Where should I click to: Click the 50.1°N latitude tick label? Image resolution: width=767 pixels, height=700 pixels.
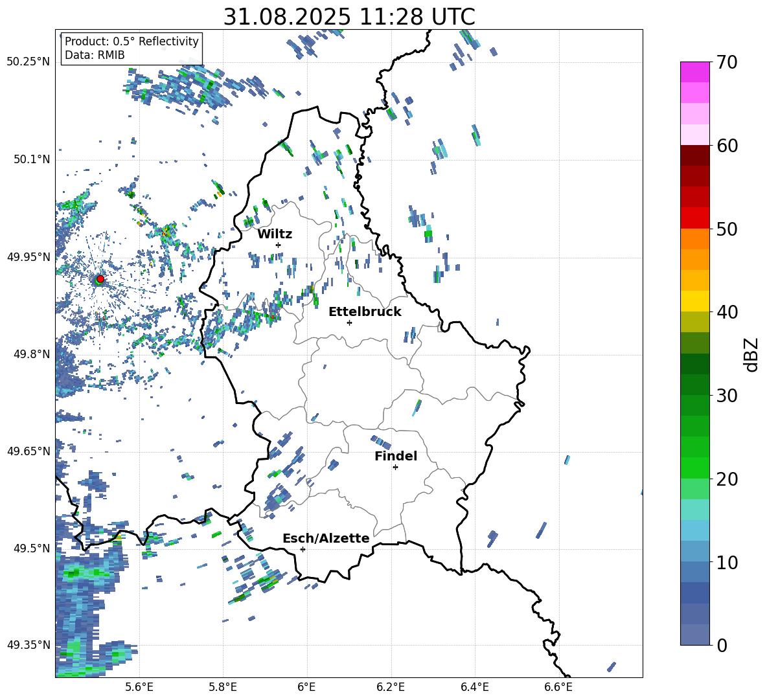32,160
